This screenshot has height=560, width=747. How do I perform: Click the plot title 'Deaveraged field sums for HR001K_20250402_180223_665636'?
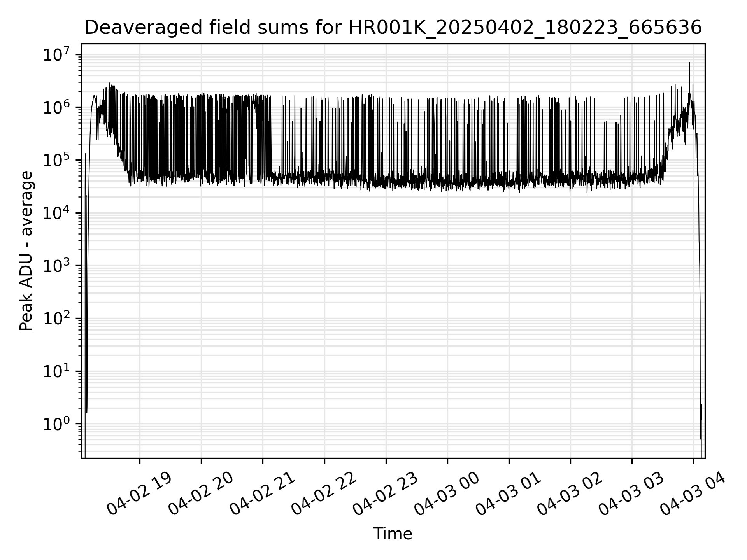393,28
